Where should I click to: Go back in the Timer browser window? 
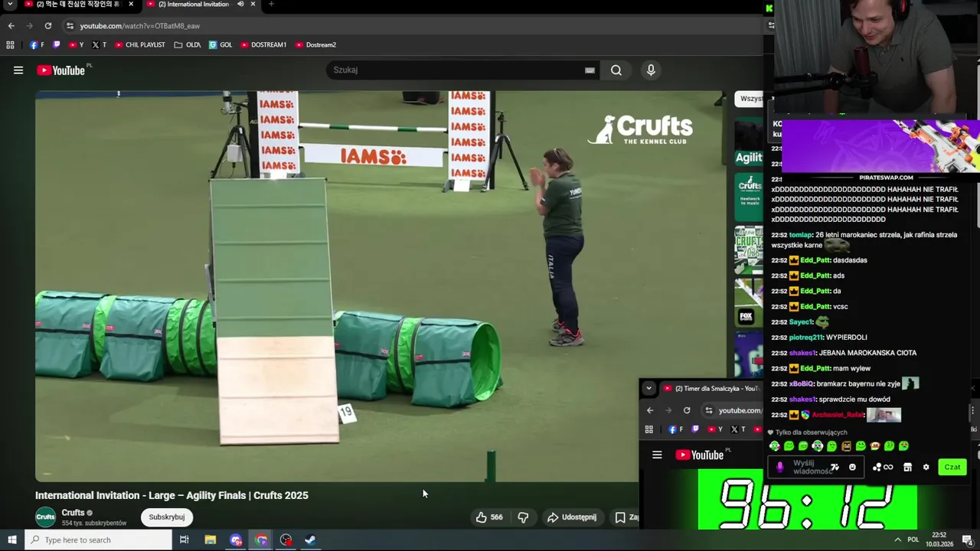click(x=650, y=410)
